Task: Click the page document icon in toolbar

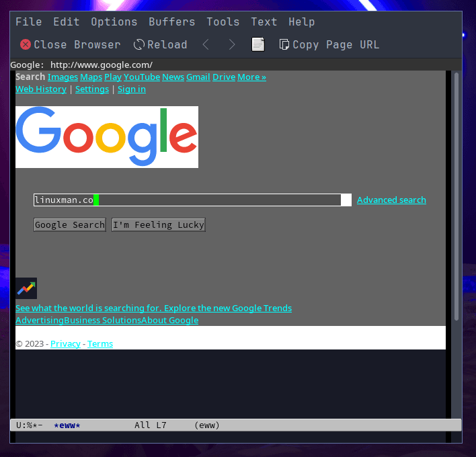Action: (258, 44)
